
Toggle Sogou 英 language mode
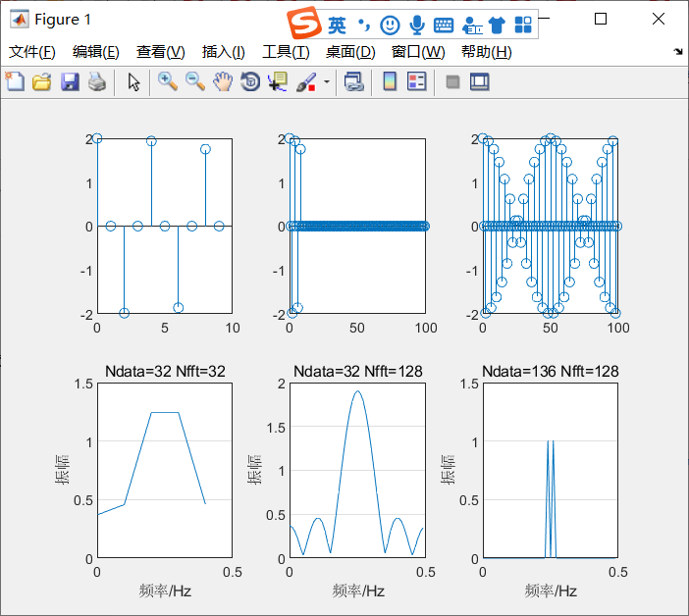(337, 26)
